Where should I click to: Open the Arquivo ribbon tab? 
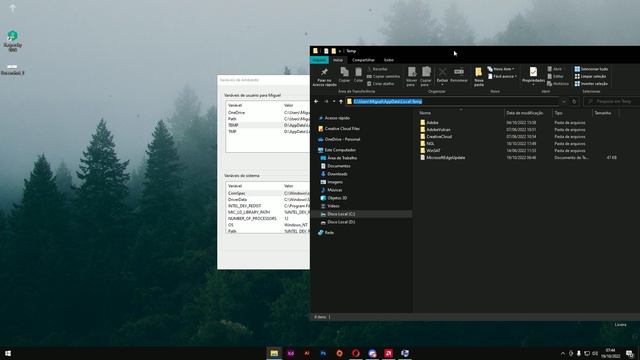pos(319,60)
